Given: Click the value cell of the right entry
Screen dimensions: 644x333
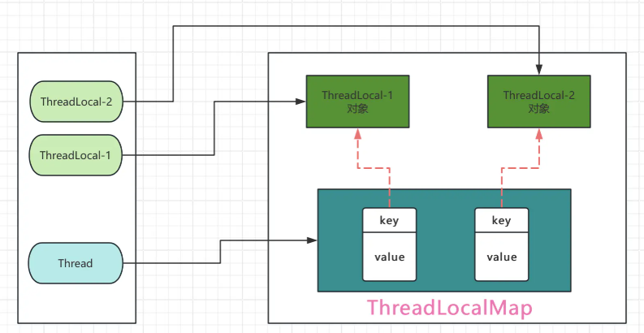Looking at the screenshot, I should [x=502, y=257].
